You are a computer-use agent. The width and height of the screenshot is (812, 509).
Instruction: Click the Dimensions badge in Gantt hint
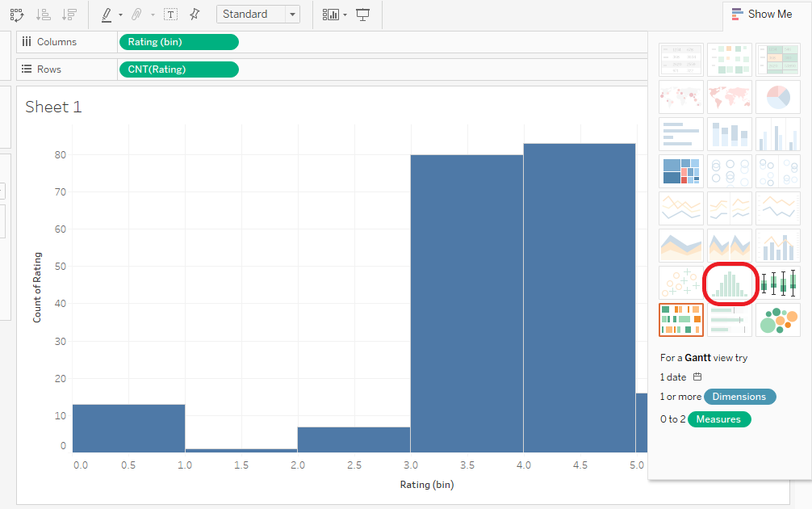coord(739,397)
